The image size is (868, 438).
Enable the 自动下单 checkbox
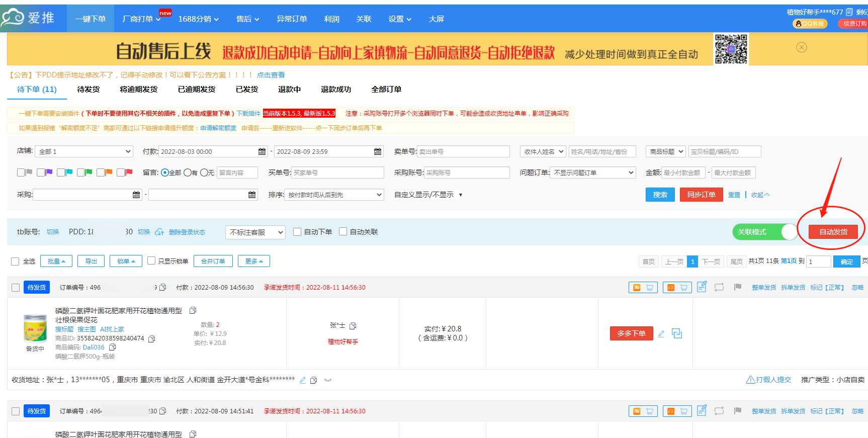(297, 232)
